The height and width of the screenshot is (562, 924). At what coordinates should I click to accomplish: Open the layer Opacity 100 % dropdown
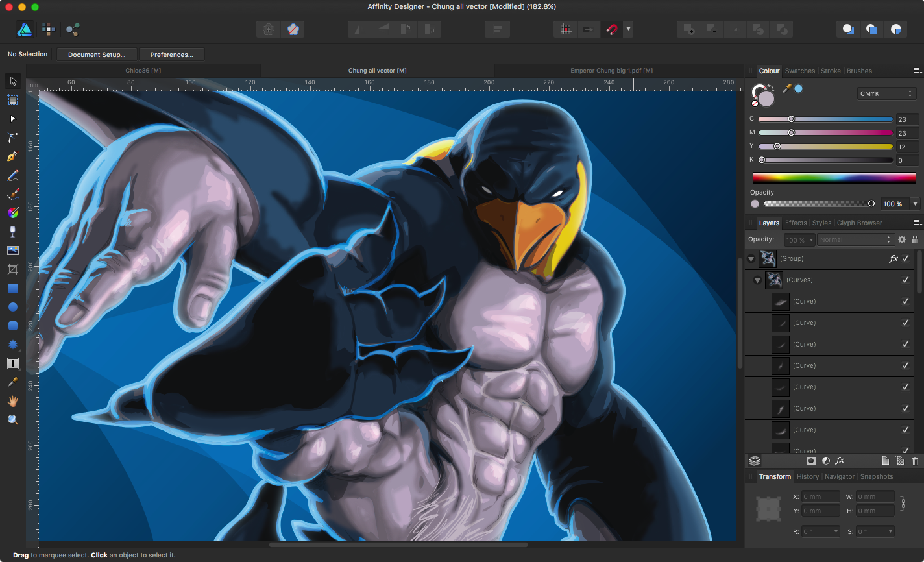[x=799, y=239]
